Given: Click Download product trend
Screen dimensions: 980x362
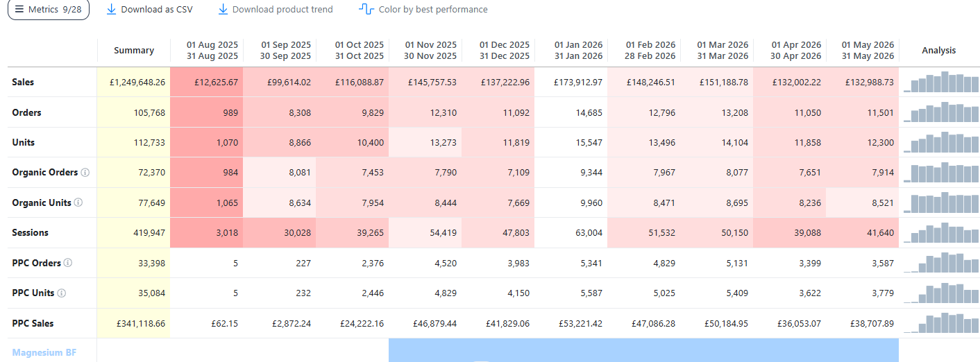Looking at the screenshot, I should (275, 10).
